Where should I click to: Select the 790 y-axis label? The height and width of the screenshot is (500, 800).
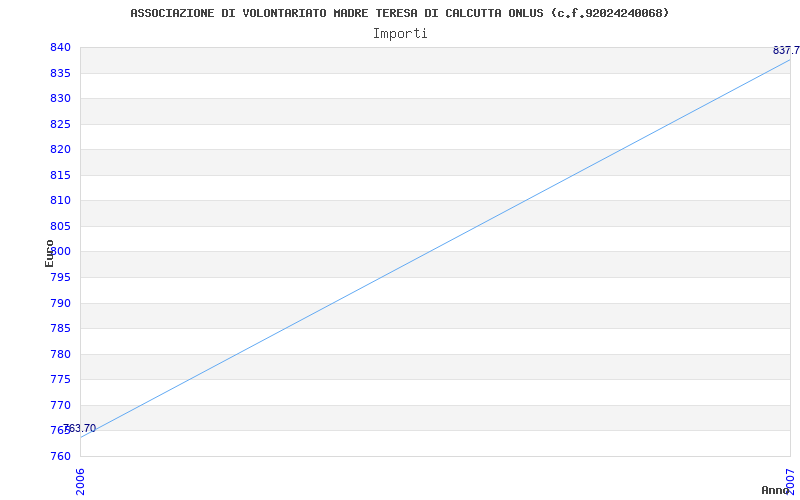[x=60, y=303]
